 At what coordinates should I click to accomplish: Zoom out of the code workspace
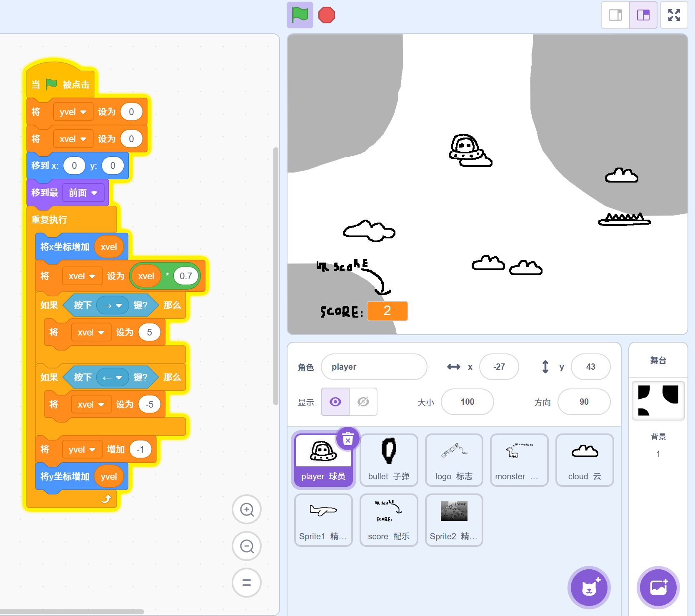247,546
